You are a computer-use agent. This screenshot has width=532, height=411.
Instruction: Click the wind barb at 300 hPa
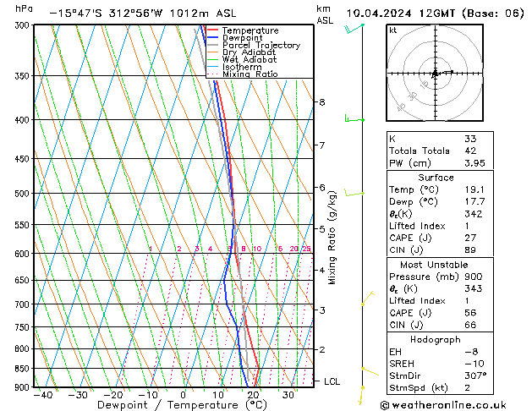tap(354, 29)
